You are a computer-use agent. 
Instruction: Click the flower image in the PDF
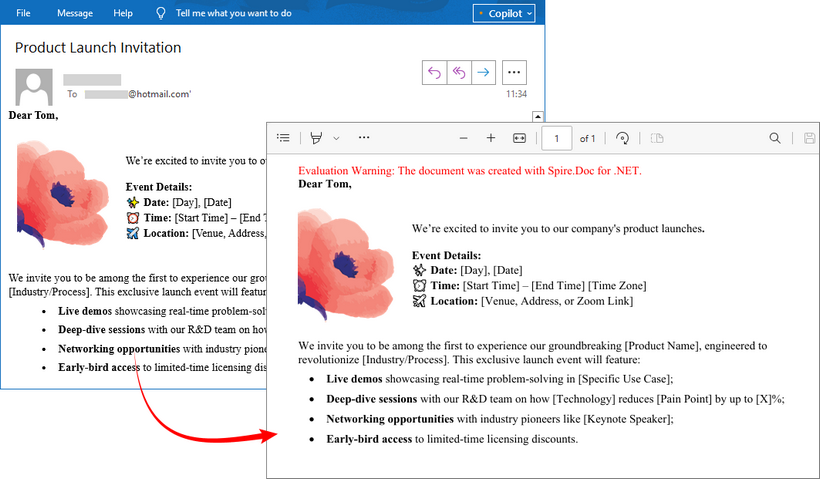pyautogui.click(x=346, y=264)
